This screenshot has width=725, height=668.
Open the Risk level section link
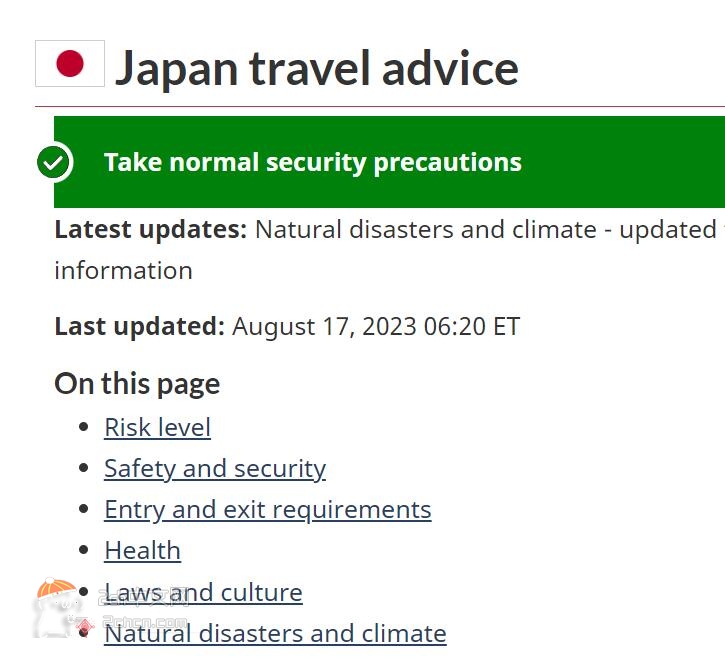click(x=157, y=427)
